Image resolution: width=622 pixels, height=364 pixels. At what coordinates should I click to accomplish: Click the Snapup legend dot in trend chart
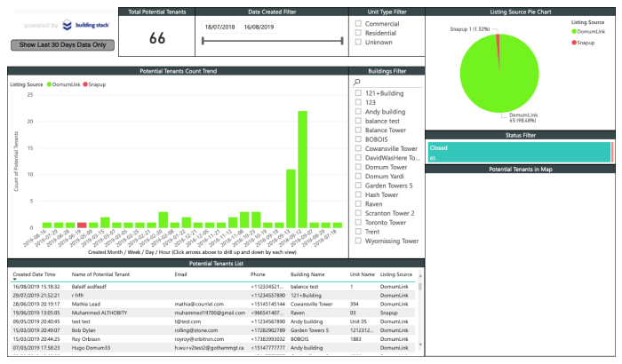85,84
